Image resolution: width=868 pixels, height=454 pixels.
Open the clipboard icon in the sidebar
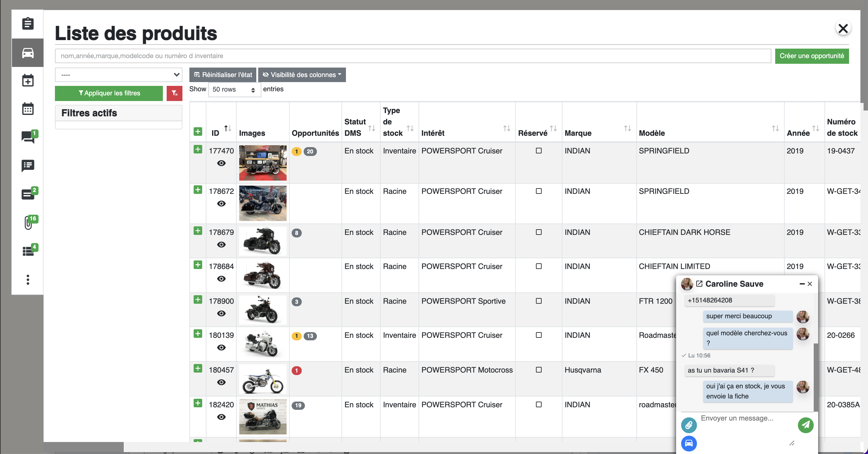coord(28,24)
